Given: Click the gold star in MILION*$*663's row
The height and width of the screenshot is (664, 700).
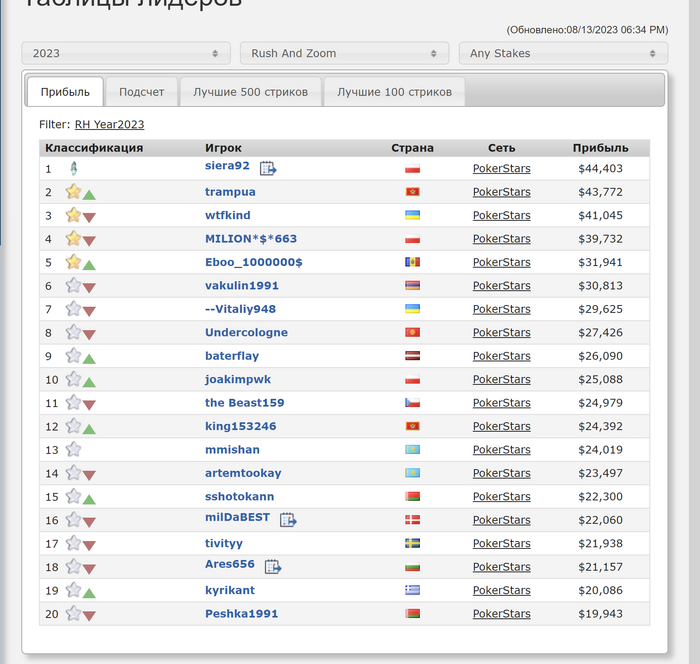Looking at the screenshot, I should (73, 238).
